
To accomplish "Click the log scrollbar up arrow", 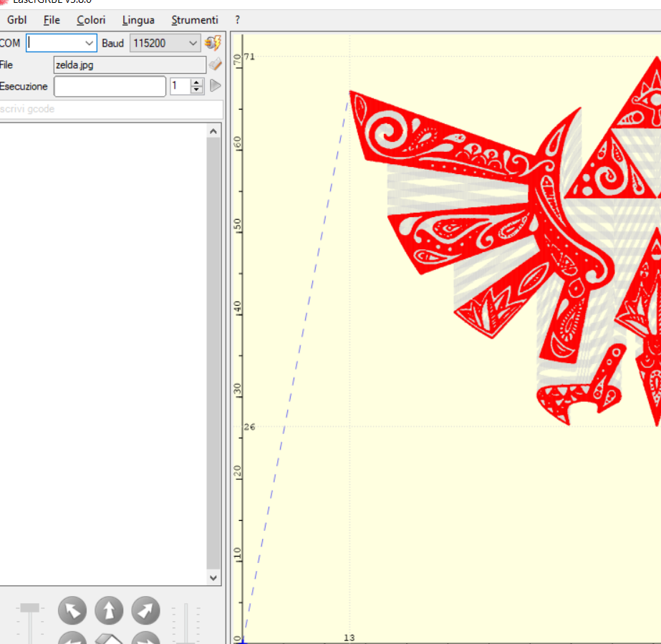I will pyautogui.click(x=213, y=132).
